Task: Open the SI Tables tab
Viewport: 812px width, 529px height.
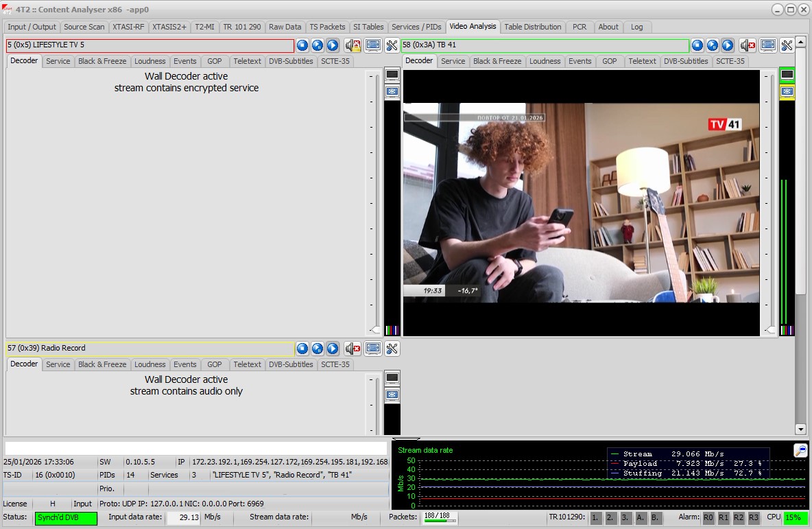Action: click(368, 27)
